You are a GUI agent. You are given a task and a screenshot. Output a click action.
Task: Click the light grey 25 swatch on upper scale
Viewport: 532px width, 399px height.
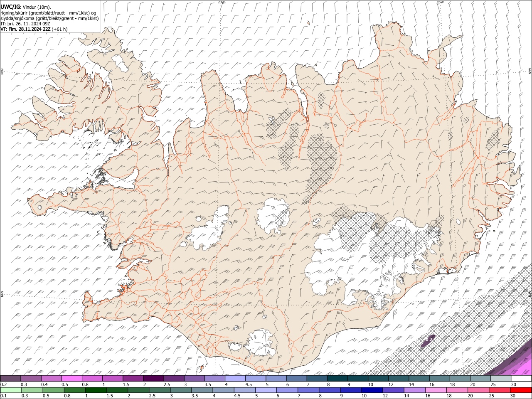(x=501, y=378)
